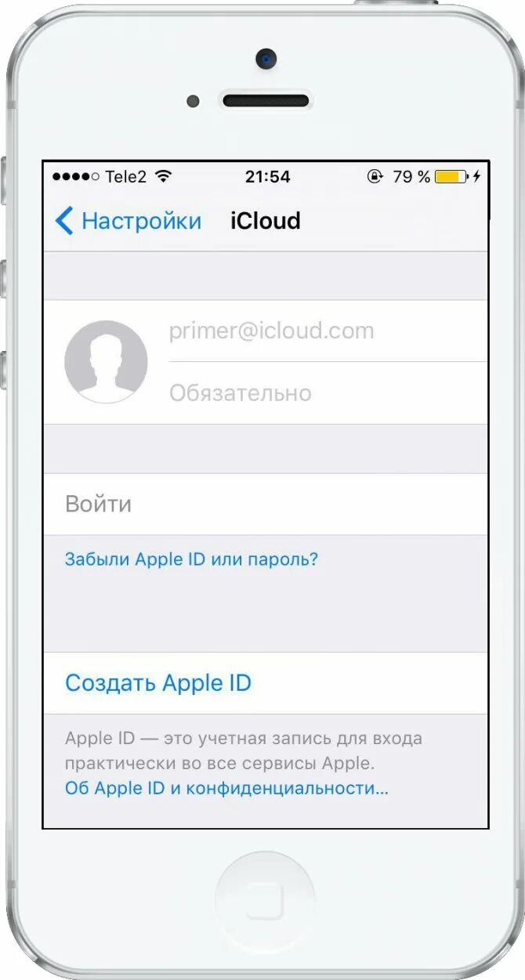Viewport: 525px width, 980px height.
Task: Tap the Tele2 carrier label
Action: [126, 177]
